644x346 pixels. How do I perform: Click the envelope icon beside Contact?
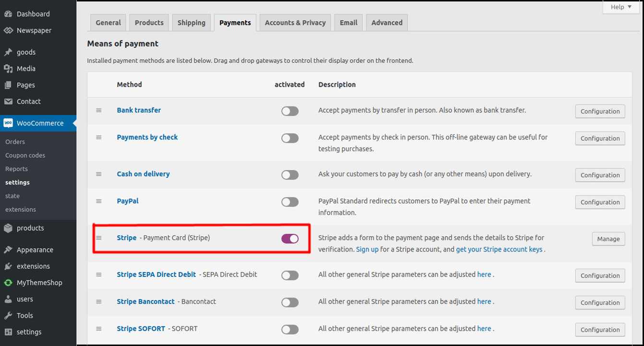tap(8, 102)
